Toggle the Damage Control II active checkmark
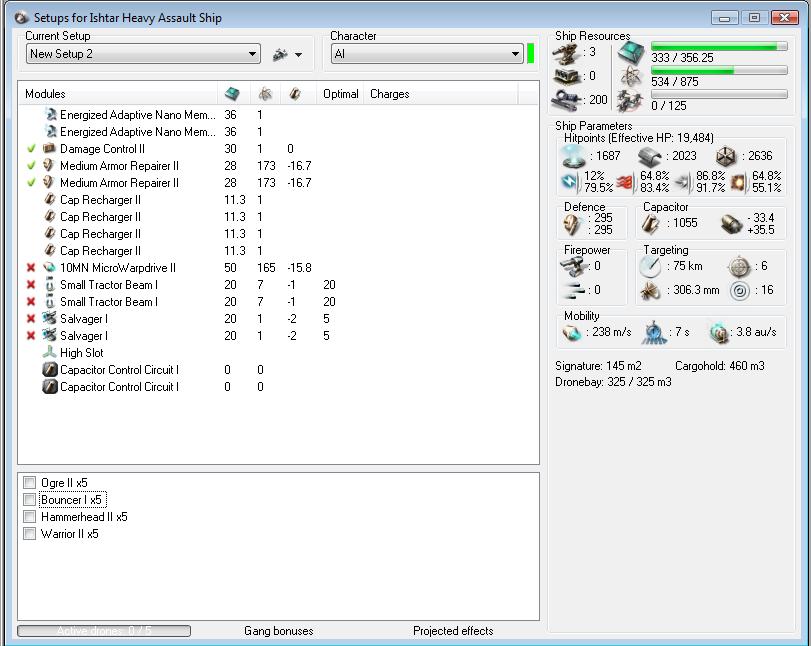Screen dimensions: 811x646 pos(31,149)
